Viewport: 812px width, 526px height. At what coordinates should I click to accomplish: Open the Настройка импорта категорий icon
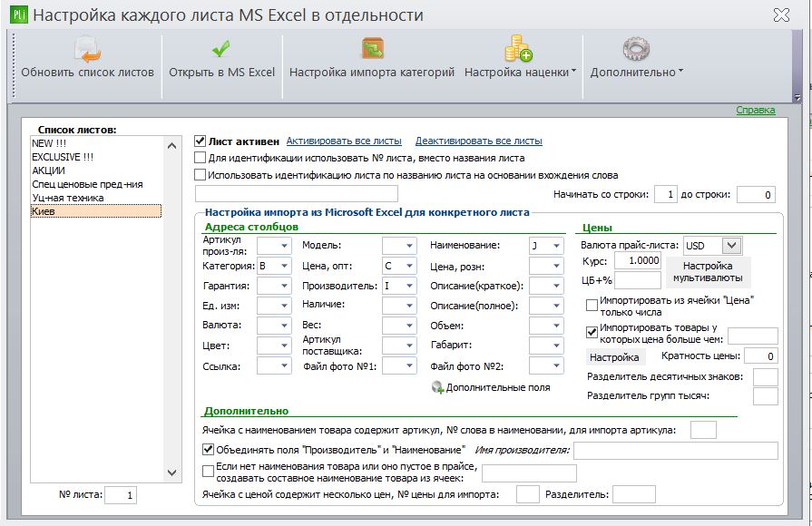372,49
